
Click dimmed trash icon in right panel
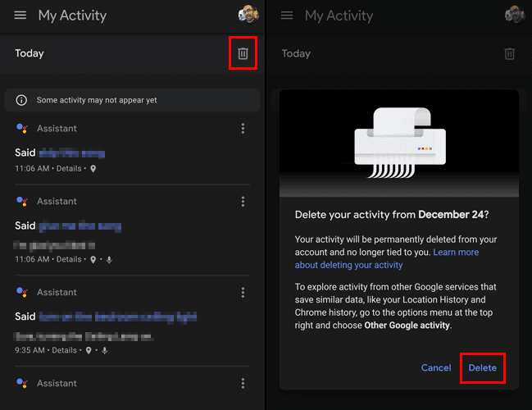(x=510, y=53)
